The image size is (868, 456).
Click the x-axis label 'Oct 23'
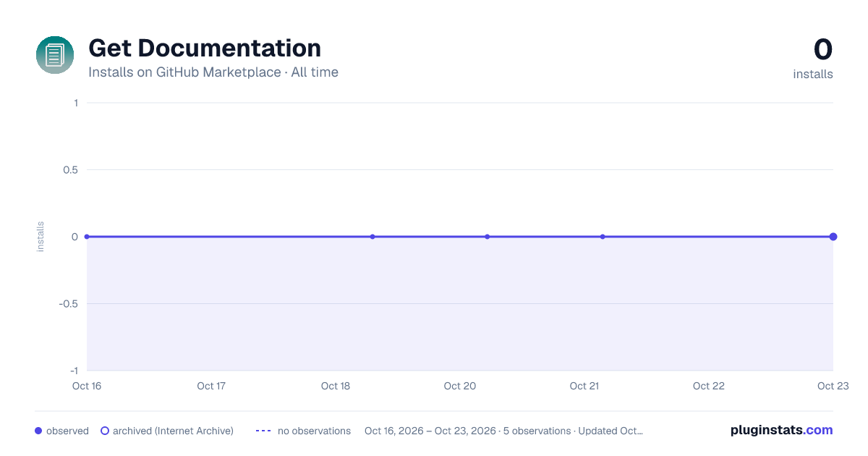[x=833, y=386]
